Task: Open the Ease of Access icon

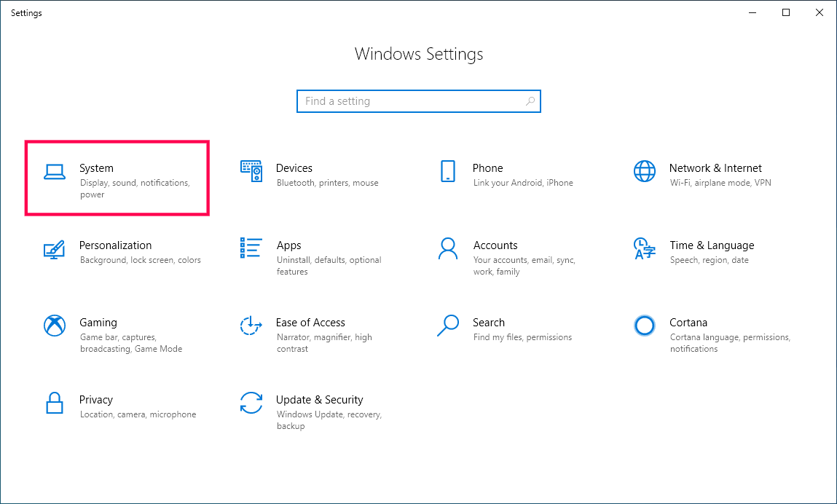Action: pyautogui.click(x=251, y=326)
